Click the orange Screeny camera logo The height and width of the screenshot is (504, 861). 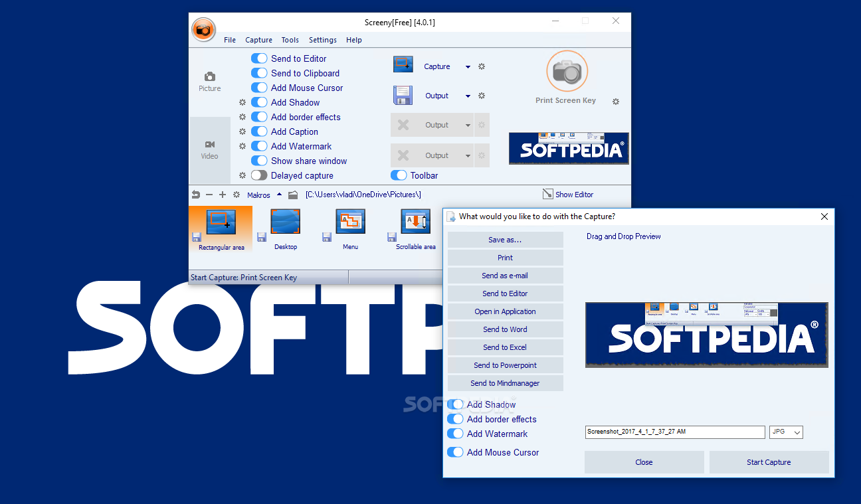[x=203, y=30]
